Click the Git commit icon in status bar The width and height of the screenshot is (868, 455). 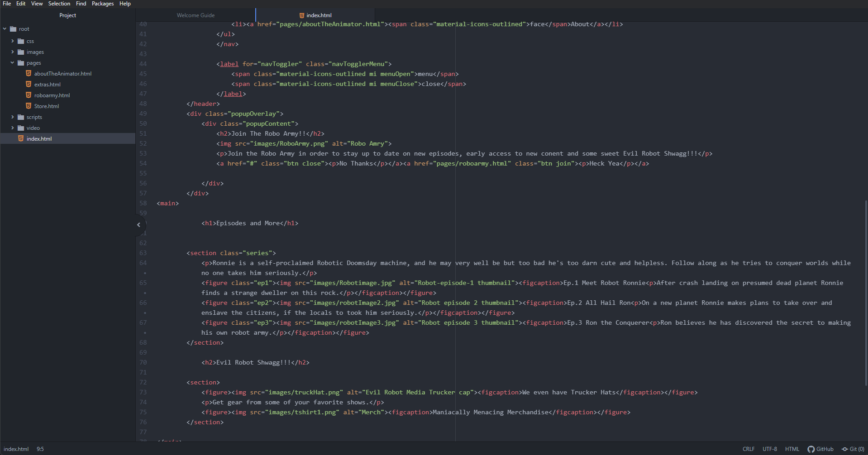844,449
